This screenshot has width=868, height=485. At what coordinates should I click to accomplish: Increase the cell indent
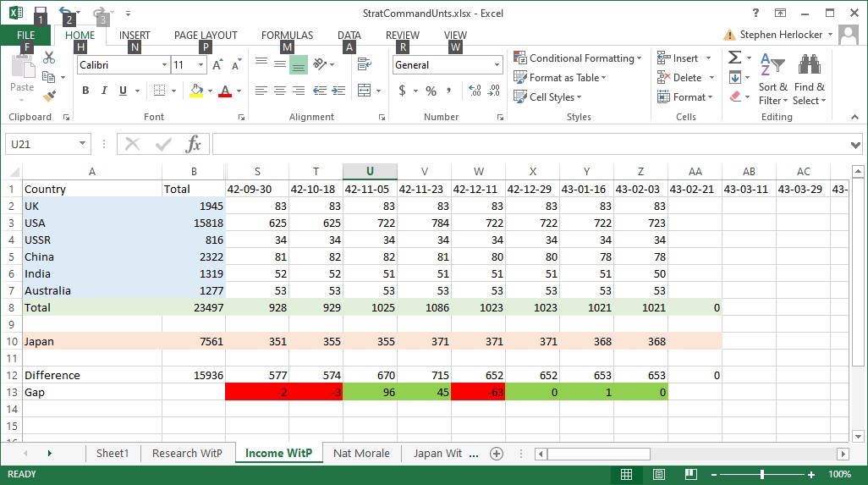coord(338,91)
